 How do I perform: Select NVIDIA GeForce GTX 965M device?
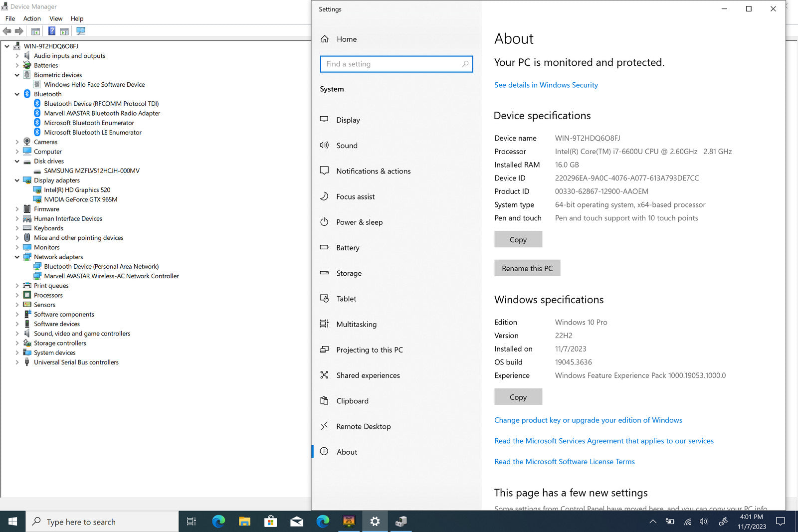click(x=81, y=199)
